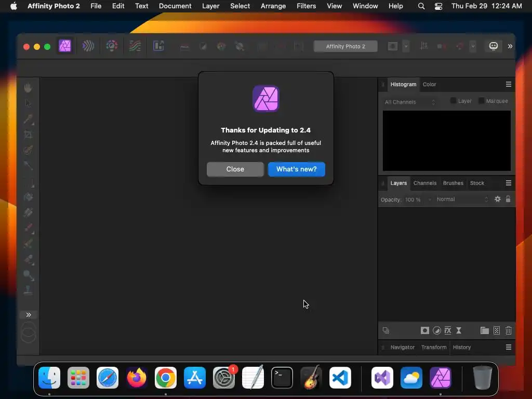Image resolution: width=532 pixels, height=399 pixels.
Task: Click the color selector circles in tools panel
Action: 29,332
